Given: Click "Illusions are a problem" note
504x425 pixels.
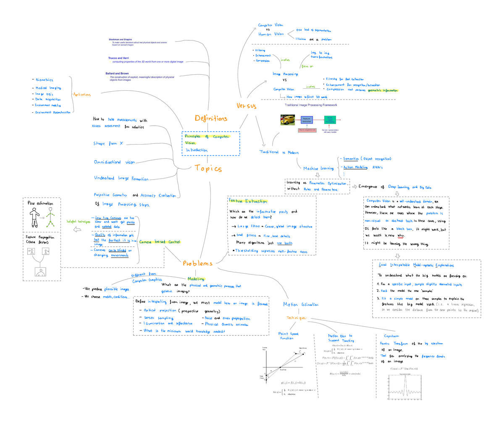Looking at the screenshot, I should [x=313, y=40].
